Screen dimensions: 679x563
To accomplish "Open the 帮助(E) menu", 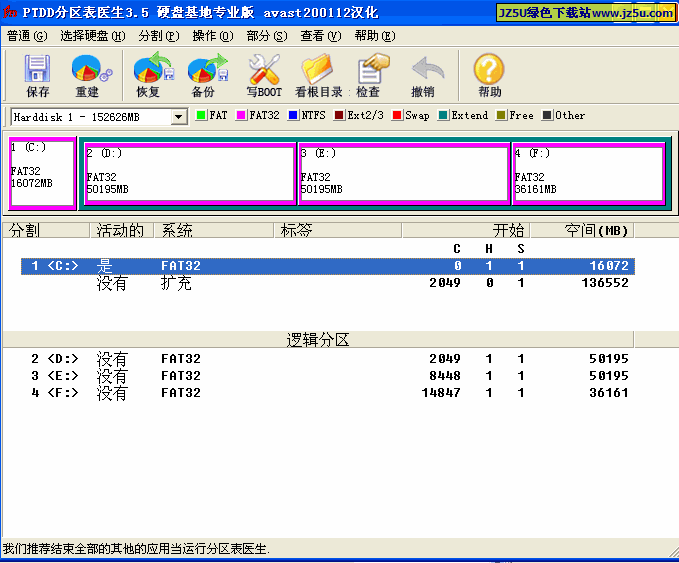I will click(x=375, y=36).
